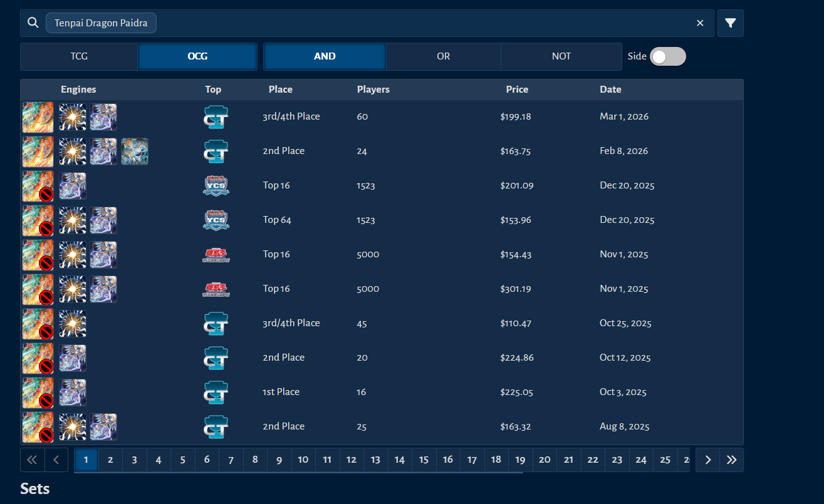Image resolution: width=824 pixels, height=504 pixels.
Task: Click the YCS logo in the Top 64 row
Action: coord(216,220)
